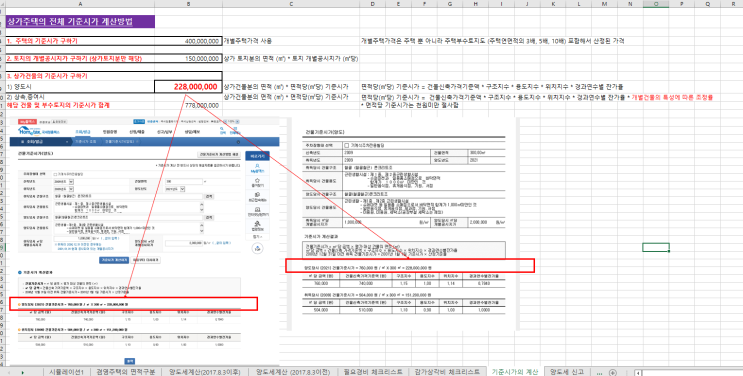Open the 양도세 신고 sheet tab

tap(567, 372)
